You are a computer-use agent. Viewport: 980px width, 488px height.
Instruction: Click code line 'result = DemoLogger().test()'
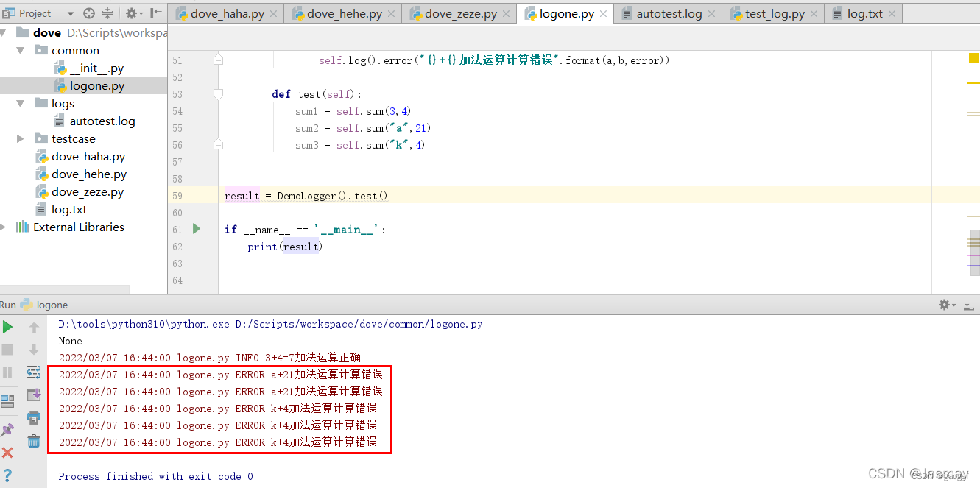(x=306, y=196)
